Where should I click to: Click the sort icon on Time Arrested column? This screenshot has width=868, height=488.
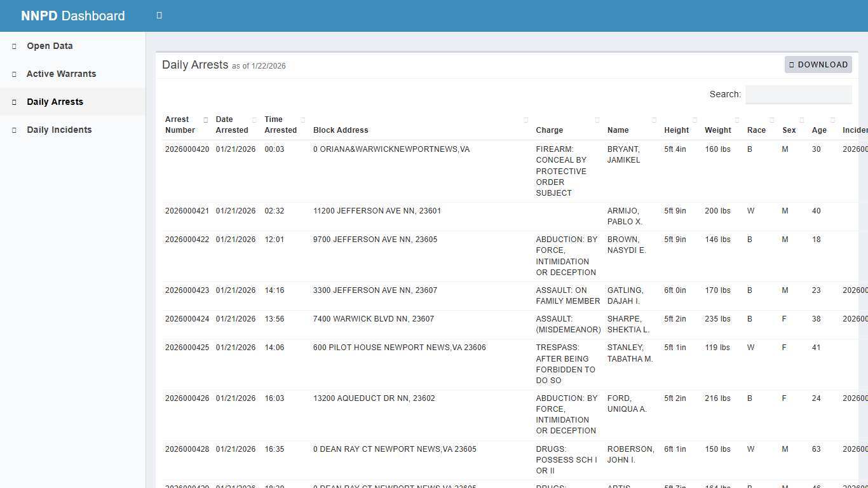(302, 119)
